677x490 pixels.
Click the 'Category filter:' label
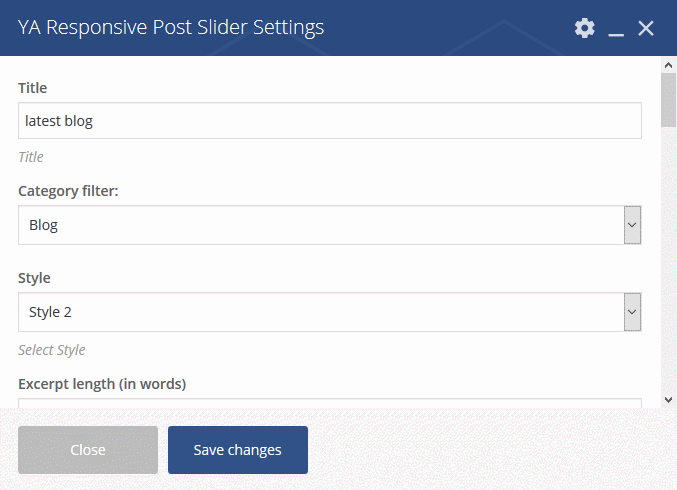pyautogui.click(x=68, y=191)
